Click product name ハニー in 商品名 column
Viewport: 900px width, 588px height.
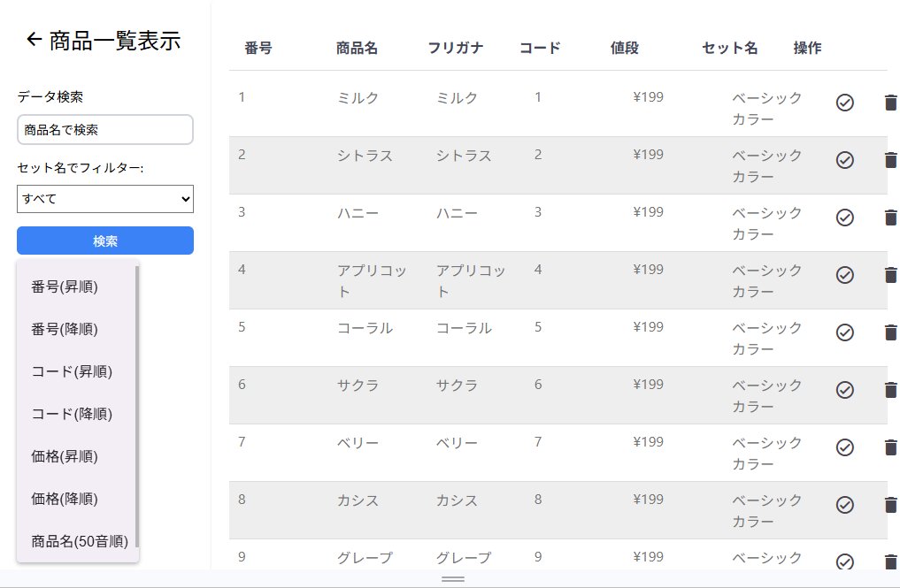(x=358, y=213)
